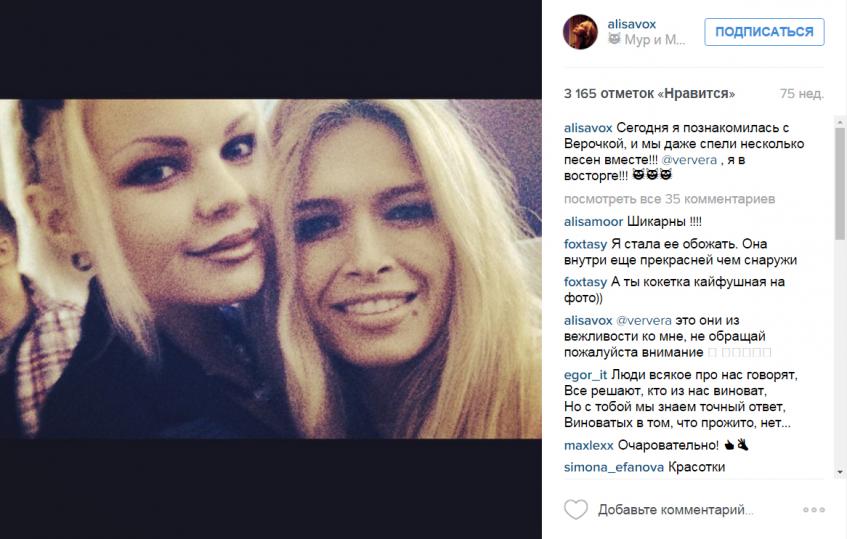Open foxtasy profile from first comment
Viewport: 847px width, 539px height.
586,244
